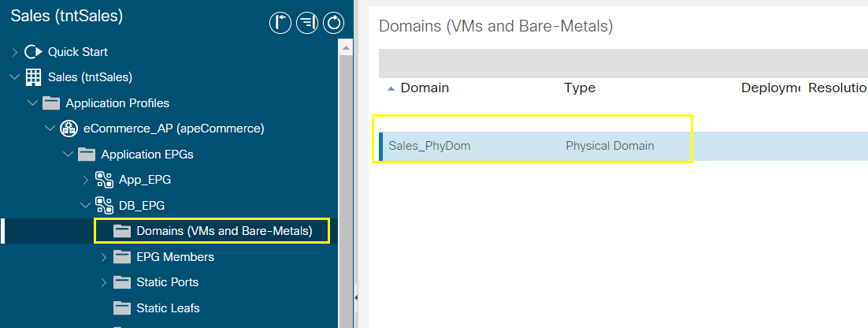Click the navigation pane scrollbar up arrow
Screen dimensions: 868x328
coord(346,48)
